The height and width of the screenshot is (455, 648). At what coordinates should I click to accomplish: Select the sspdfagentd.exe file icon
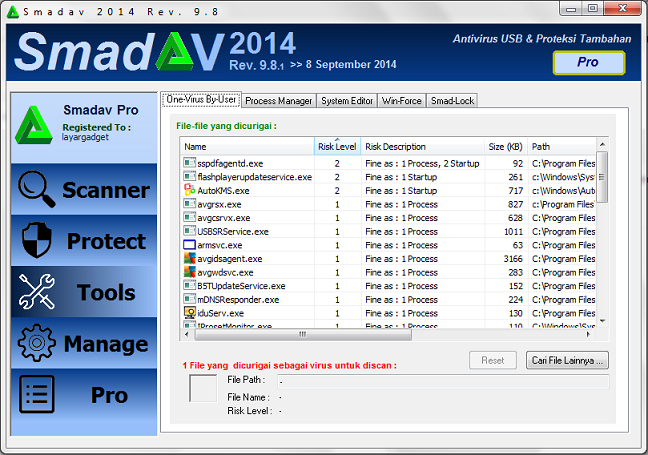pyautogui.click(x=189, y=163)
